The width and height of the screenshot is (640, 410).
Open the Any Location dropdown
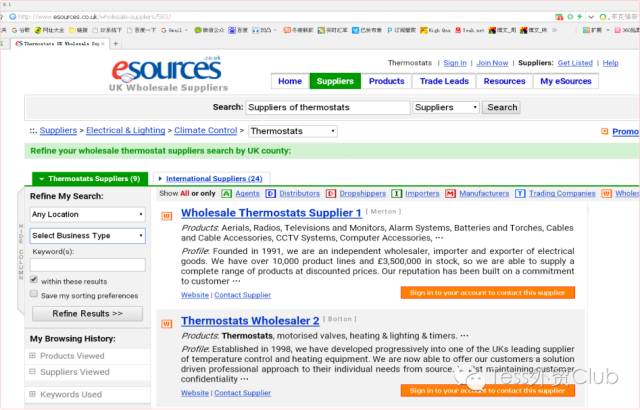point(87,215)
